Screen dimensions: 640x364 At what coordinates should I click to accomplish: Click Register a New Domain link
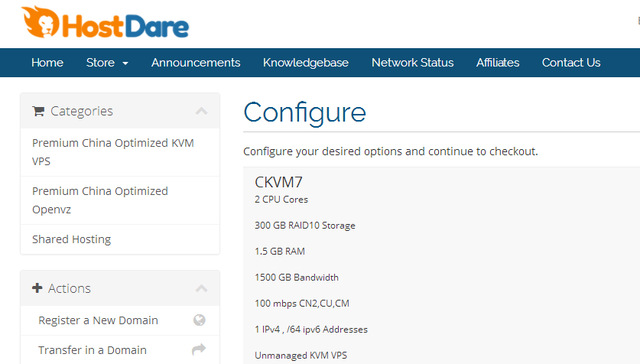tap(98, 320)
